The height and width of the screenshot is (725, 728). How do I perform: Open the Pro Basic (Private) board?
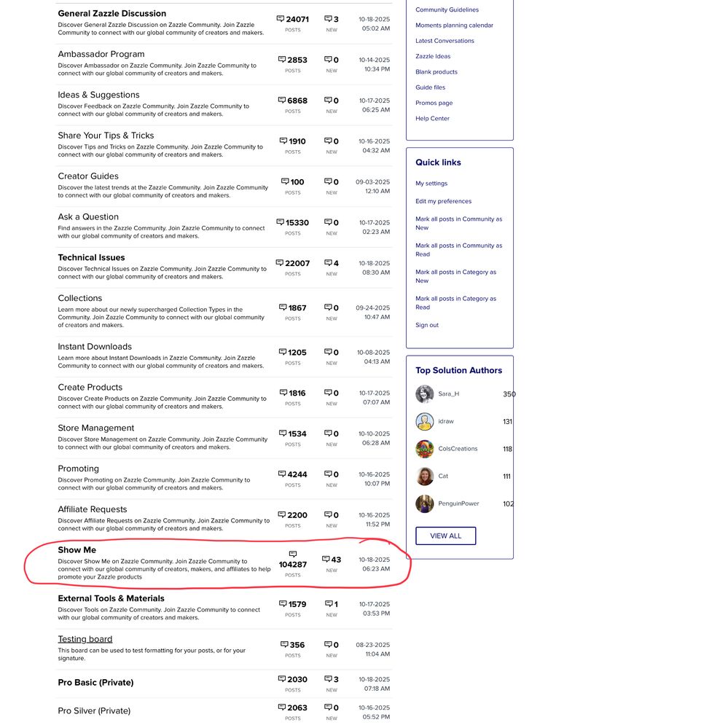coord(95,683)
